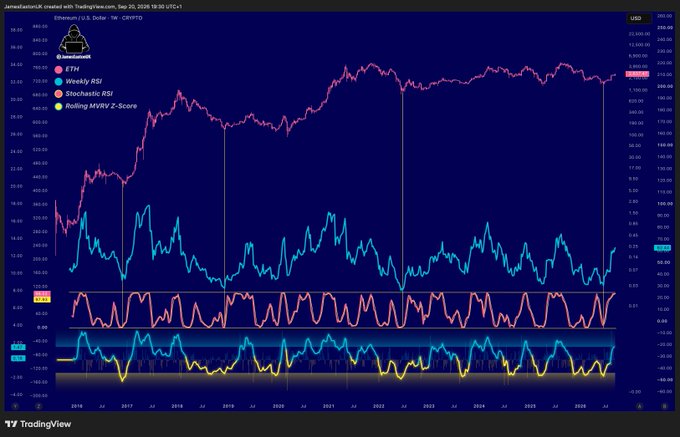Click the 2016 label on time axis
The width and height of the screenshot is (680, 437).
click(x=77, y=406)
